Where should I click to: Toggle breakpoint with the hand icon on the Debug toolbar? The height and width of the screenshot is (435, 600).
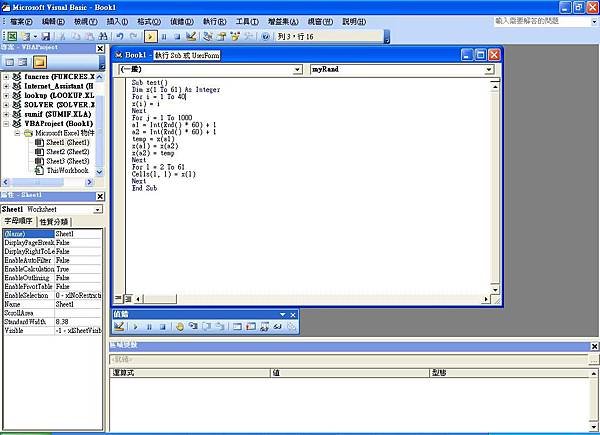(x=179, y=326)
